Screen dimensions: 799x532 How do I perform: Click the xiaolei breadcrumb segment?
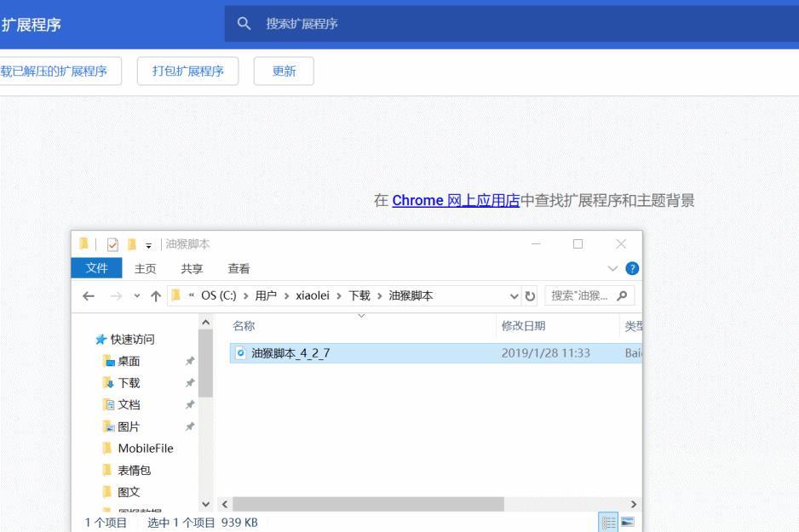313,295
